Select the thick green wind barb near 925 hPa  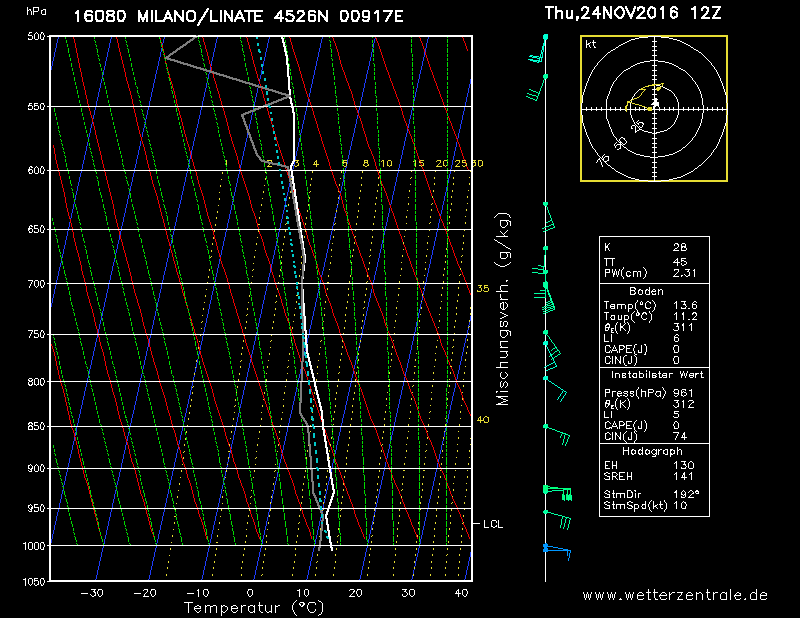557,491
